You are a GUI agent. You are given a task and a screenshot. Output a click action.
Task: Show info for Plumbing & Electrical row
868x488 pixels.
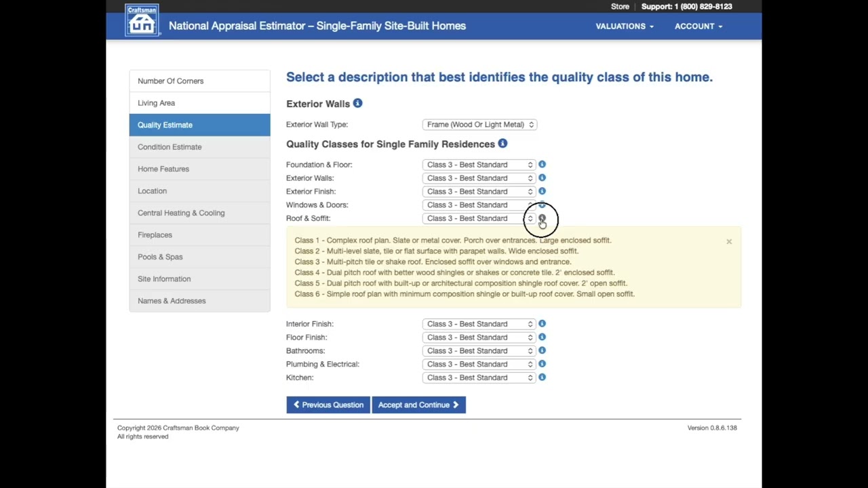(x=542, y=364)
